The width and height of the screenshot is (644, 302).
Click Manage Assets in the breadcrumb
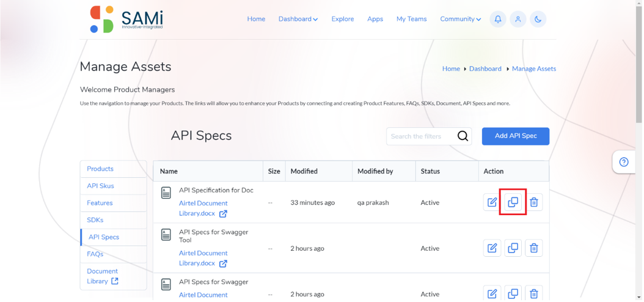point(534,68)
